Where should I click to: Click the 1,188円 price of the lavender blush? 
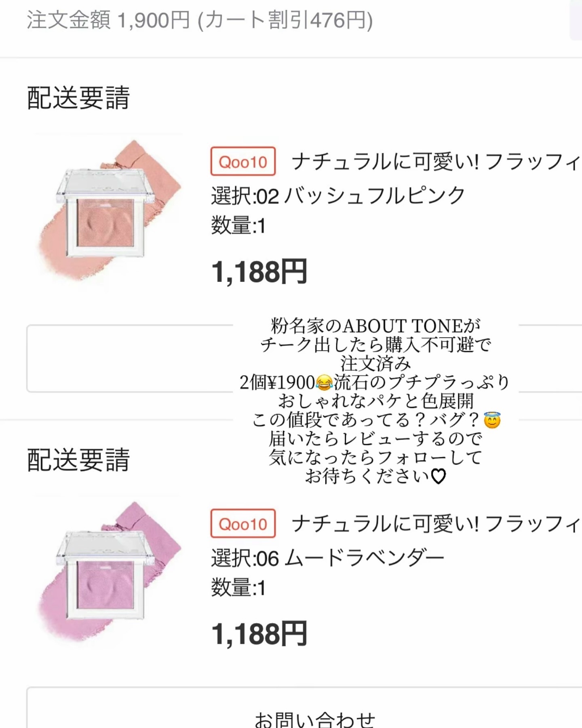coord(259,634)
